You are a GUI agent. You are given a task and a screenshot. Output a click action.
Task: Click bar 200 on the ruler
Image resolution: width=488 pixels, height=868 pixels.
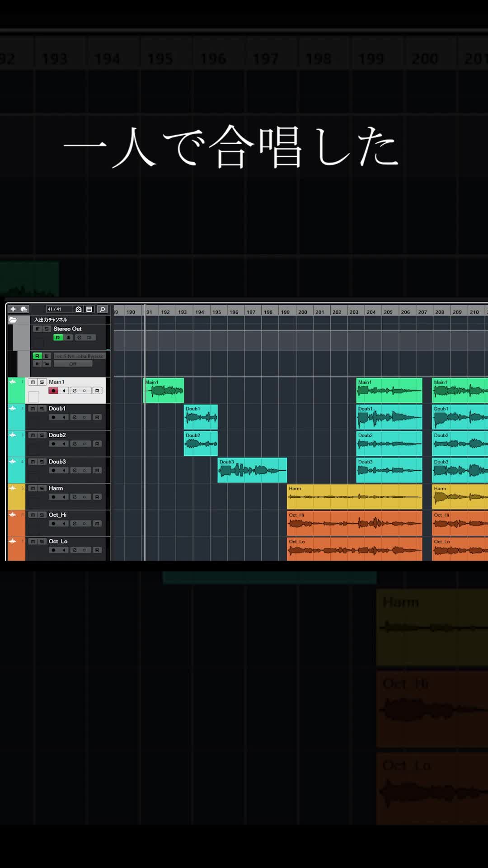(x=303, y=312)
